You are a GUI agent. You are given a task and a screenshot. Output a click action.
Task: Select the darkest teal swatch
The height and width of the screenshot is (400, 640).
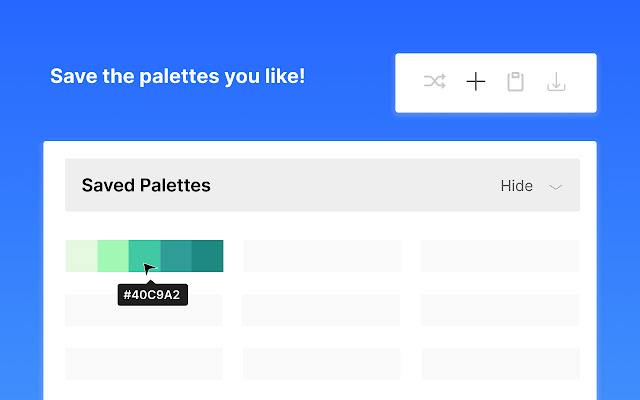(x=207, y=256)
